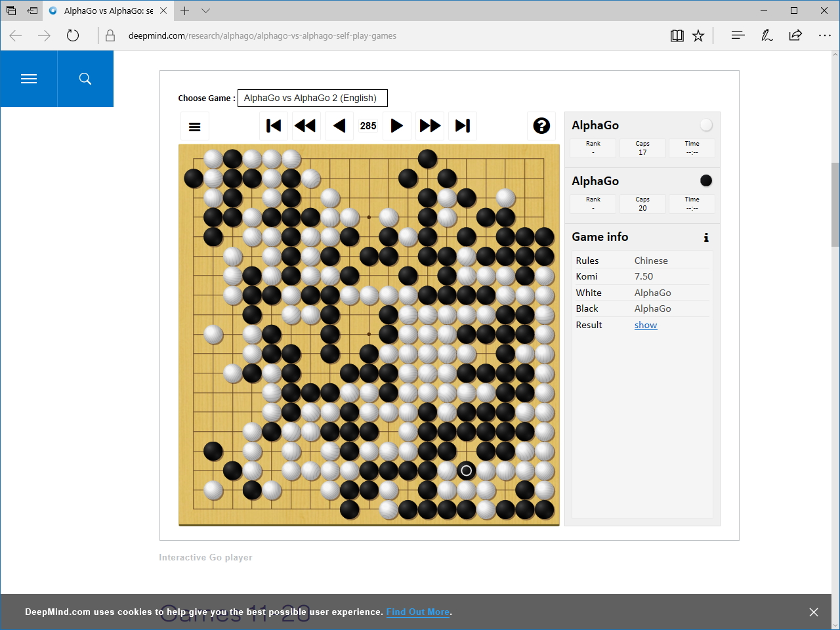Click the Rules value Chinese
This screenshot has height=630, width=840.
point(651,261)
